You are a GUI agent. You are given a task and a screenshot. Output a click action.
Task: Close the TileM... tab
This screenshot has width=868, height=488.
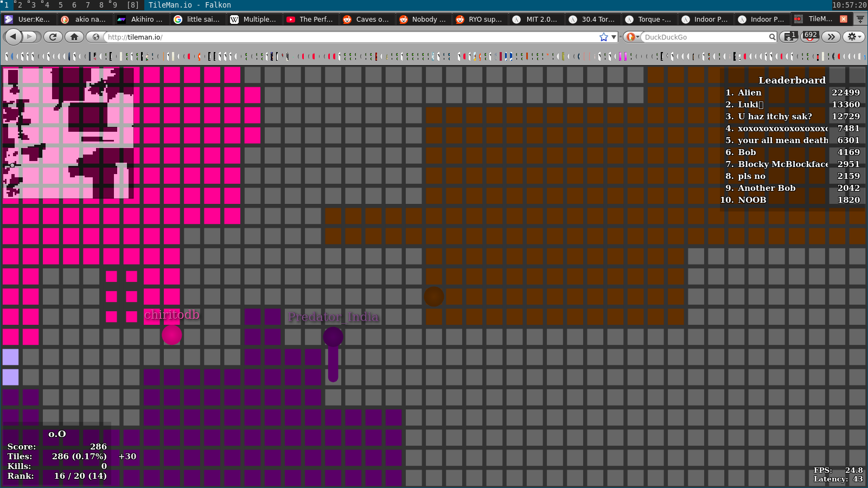(x=844, y=18)
